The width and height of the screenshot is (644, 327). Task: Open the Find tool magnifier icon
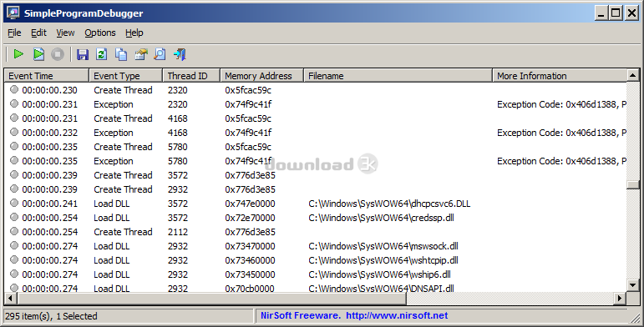coord(160,54)
